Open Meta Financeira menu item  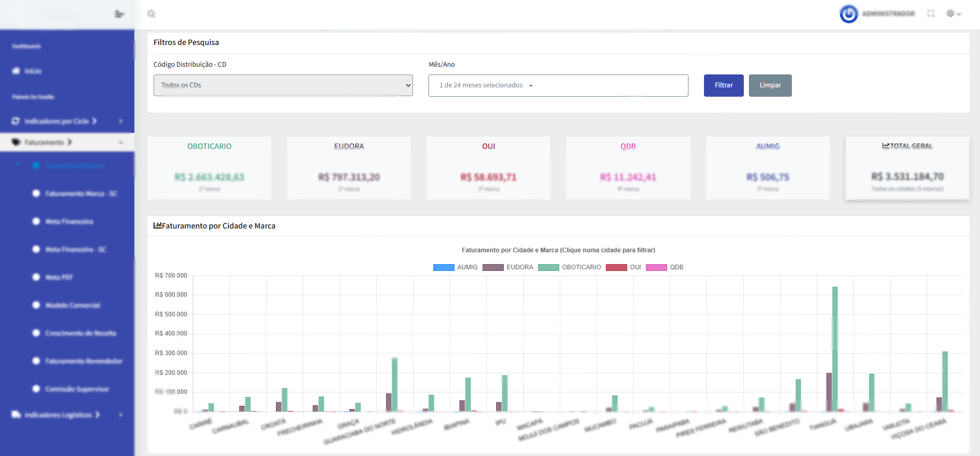69,221
